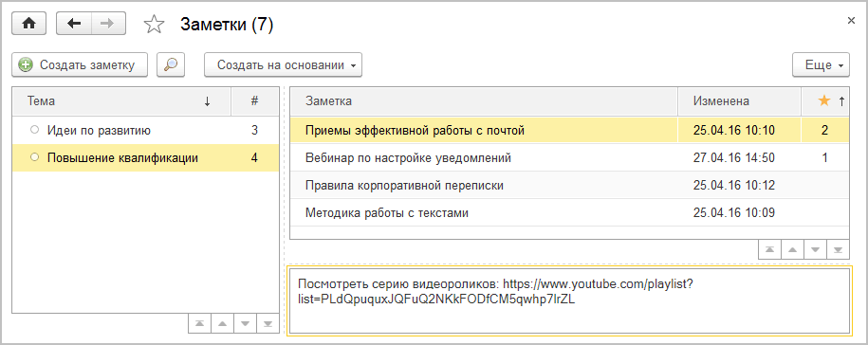
Task: Click bullet icon beside Повышение квалификации
Action: (x=35, y=158)
